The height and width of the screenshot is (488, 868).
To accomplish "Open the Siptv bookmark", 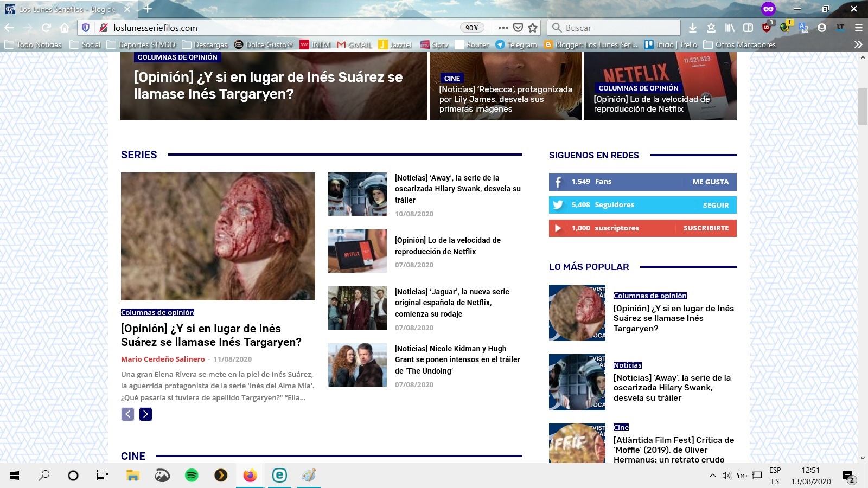I will [434, 44].
